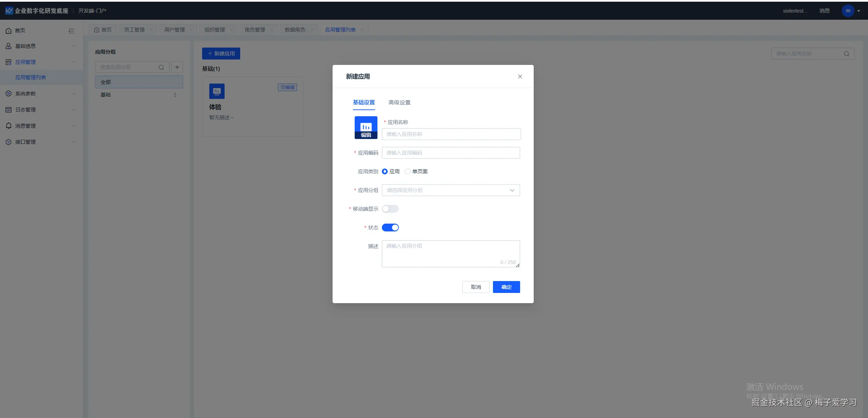This screenshot has width=868, height=418.
Task: Click the plus icon to add app group
Action: tap(177, 67)
